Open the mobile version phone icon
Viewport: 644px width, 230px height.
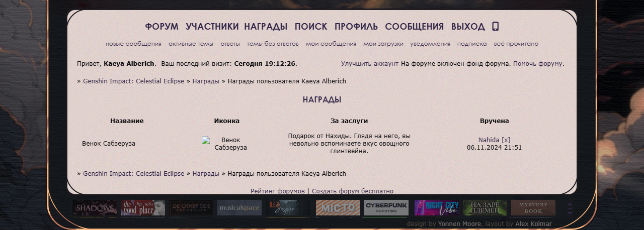[495, 27]
